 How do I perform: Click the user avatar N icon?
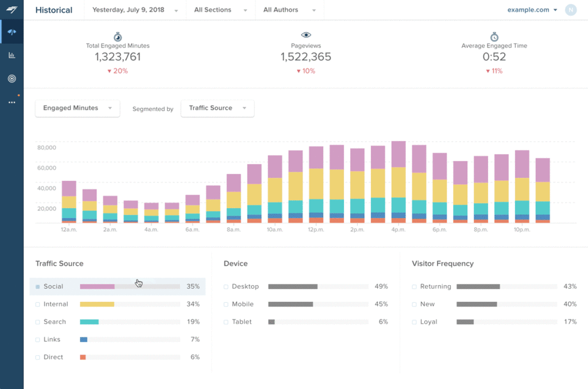click(571, 10)
